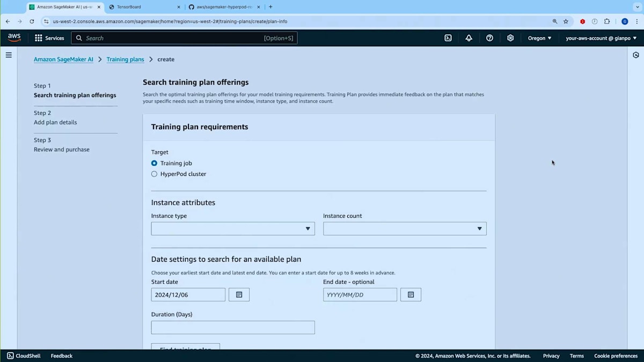Viewport: 644px width, 362px height.
Task: Open the Feedback link in footer
Action: (62, 356)
